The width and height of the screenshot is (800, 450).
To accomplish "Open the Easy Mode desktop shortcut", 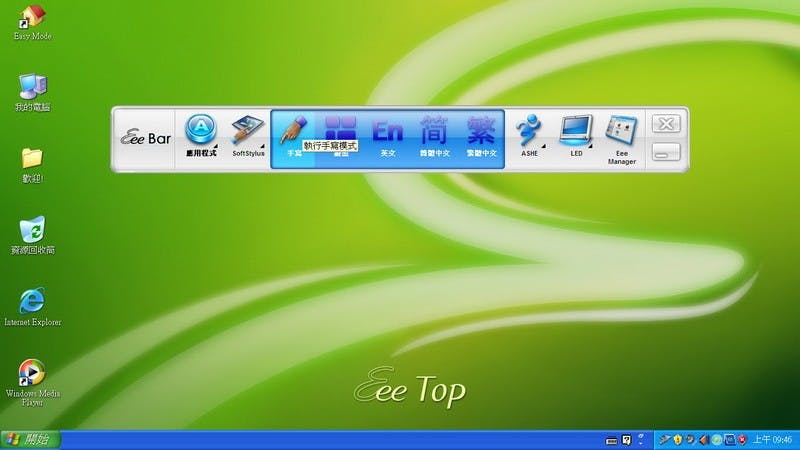I will [x=32, y=22].
